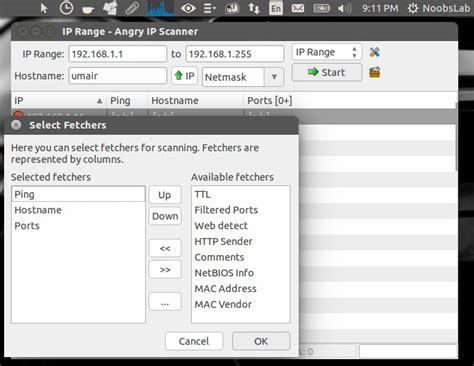Click the >> remove fetcher button

pos(165,269)
